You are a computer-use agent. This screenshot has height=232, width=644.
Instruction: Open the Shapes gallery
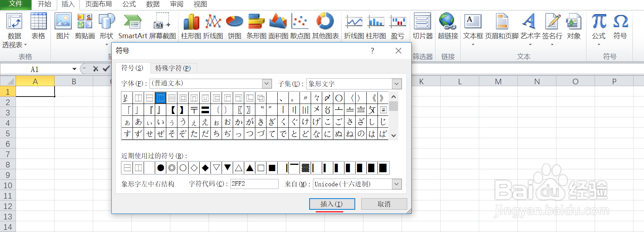point(107,30)
